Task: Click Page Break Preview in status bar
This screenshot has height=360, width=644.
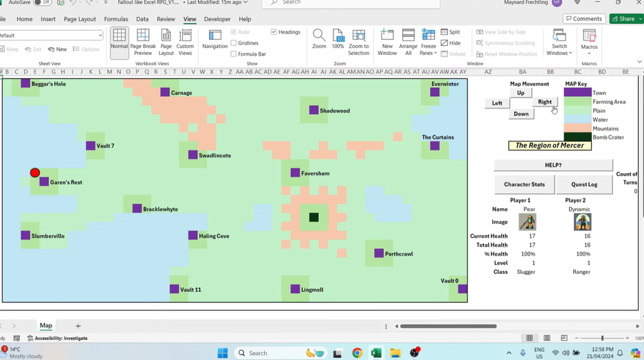Action: [564, 338]
